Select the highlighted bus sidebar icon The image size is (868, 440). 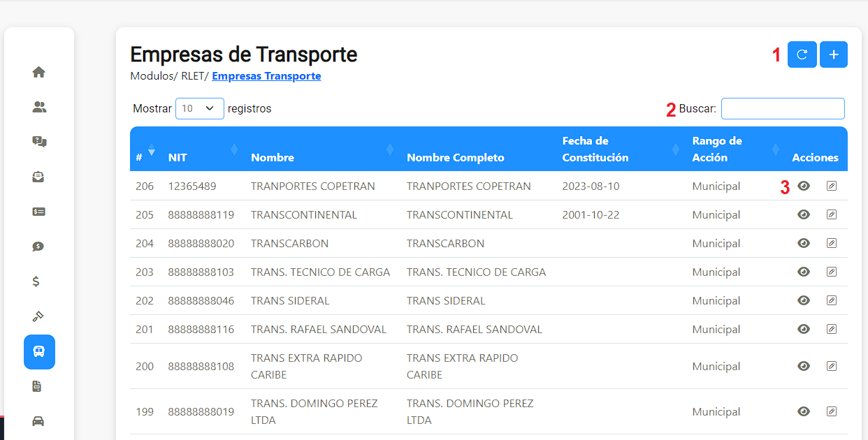click(x=39, y=352)
